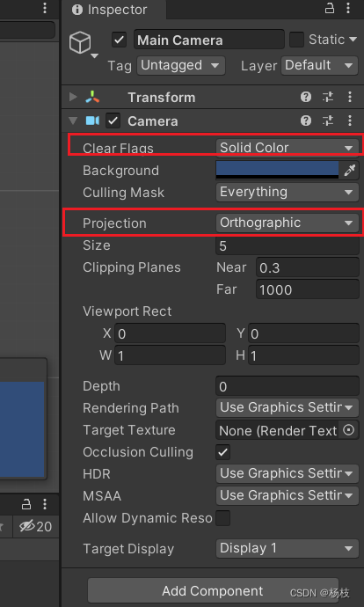Click the orthographic Size input field

click(287, 245)
